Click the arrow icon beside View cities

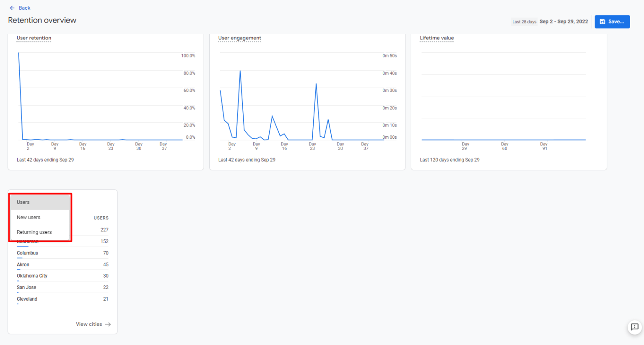coord(108,324)
